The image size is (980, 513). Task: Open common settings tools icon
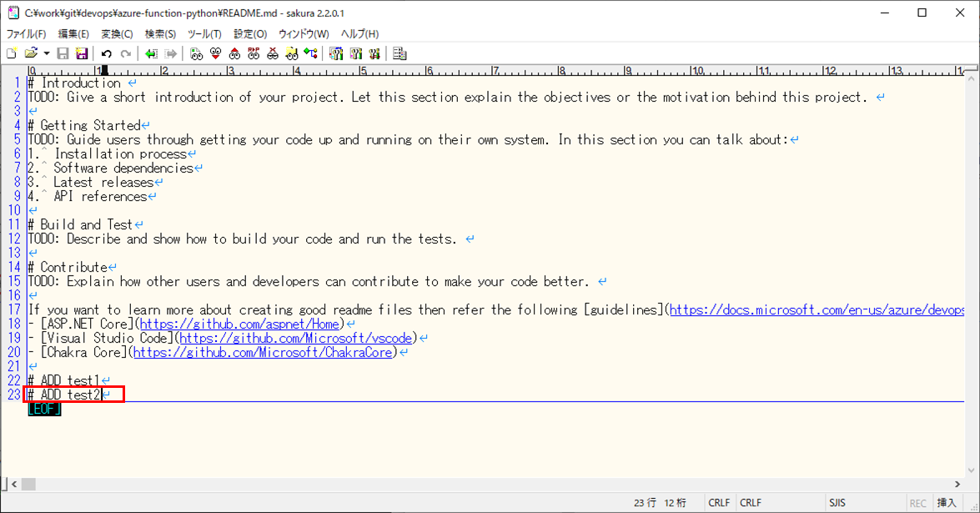[374, 53]
